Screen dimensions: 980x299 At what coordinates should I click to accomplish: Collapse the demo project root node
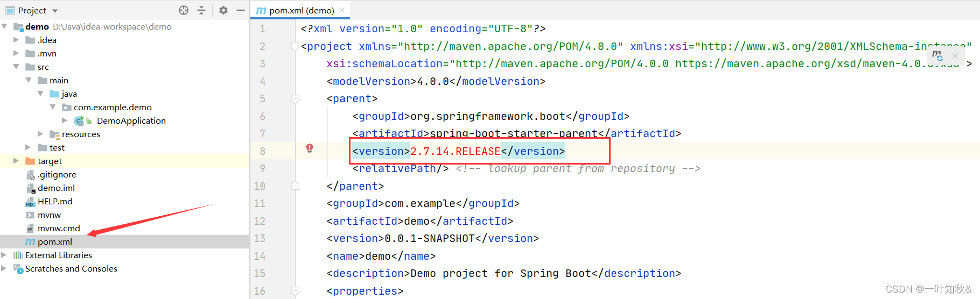point(5,26)
